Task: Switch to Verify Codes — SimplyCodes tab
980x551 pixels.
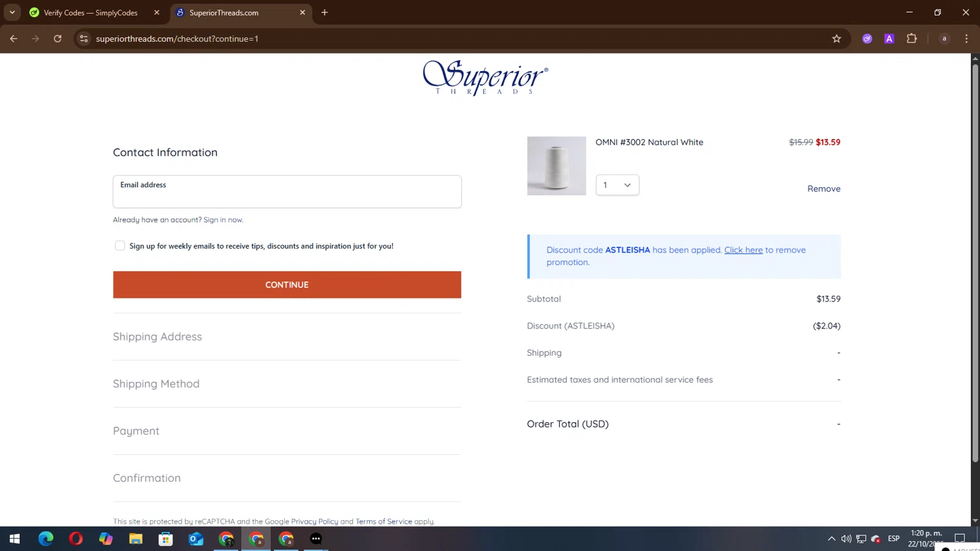Action: pyautogui.click(x=90, y=12)
